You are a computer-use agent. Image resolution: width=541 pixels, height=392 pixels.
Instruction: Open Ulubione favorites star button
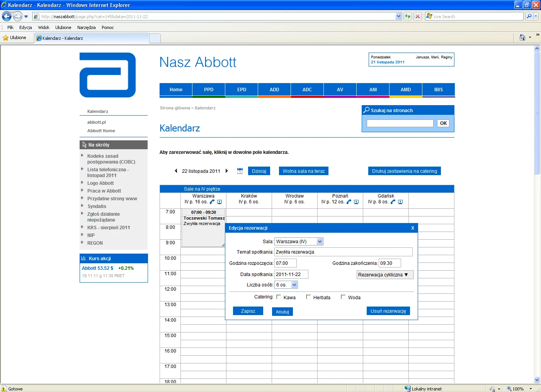(x=14, y=37)
